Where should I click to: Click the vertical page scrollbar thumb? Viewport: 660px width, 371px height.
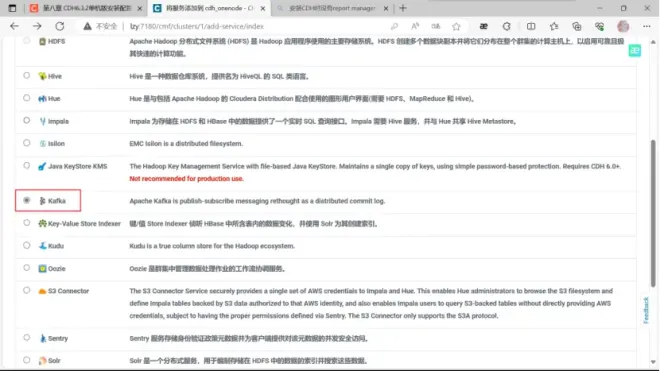point(653,214)
